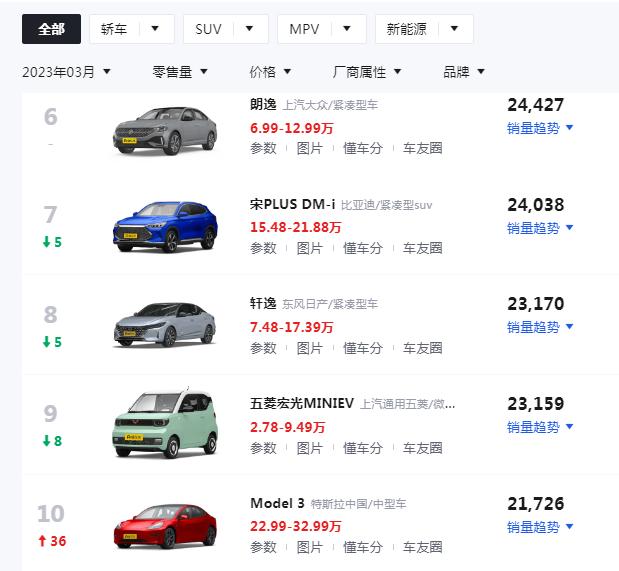Open the 朗逸 model title link
This screenshot has height=571, width=619.
(263, 104)
